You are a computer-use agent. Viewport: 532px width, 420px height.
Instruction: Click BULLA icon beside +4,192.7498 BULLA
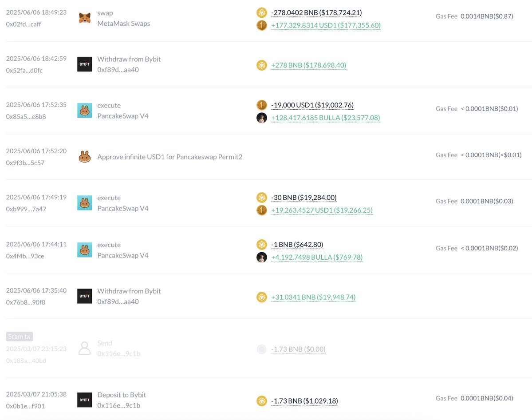tap(262, 257)
